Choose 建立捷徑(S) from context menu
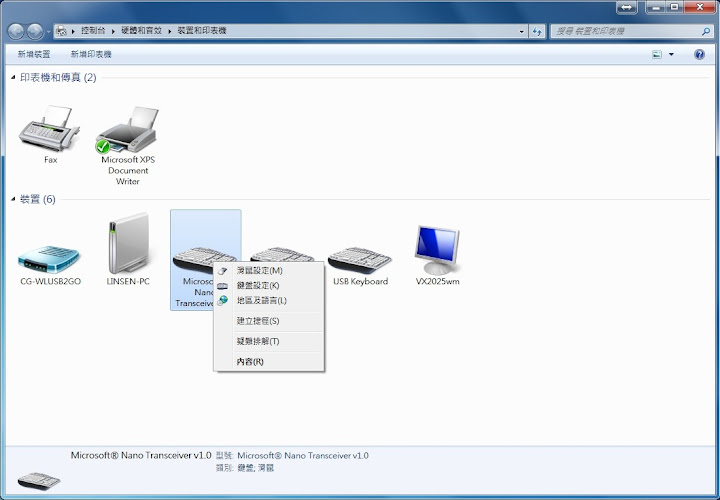 click(x=269, y=321)
